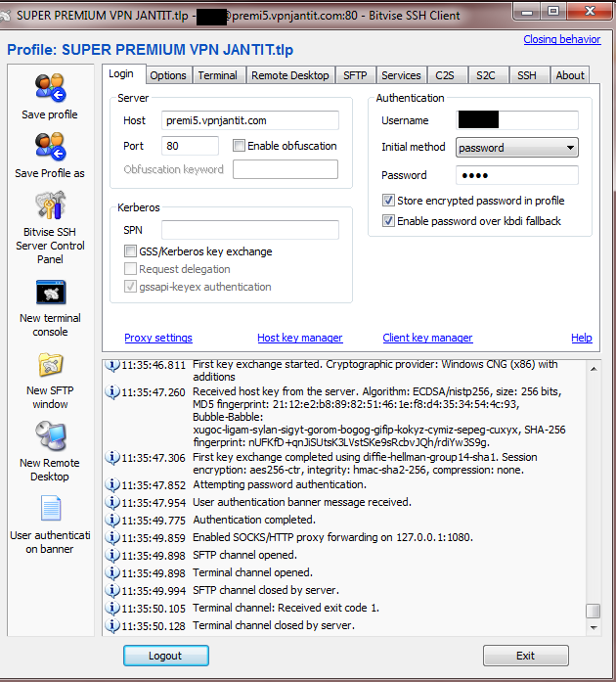Click the log scrollbar up arrow

tap(594, 369)
